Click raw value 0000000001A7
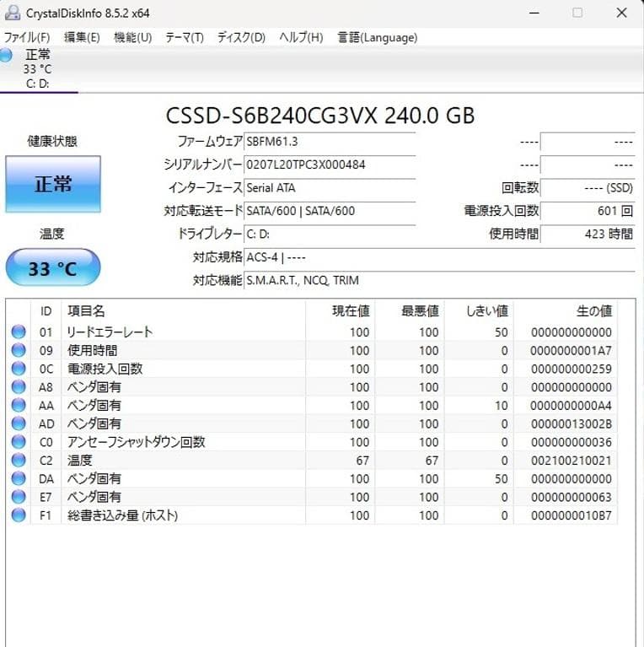Image resolution: width=644 pixels, height=647 pixels. [x=571, y=351]
